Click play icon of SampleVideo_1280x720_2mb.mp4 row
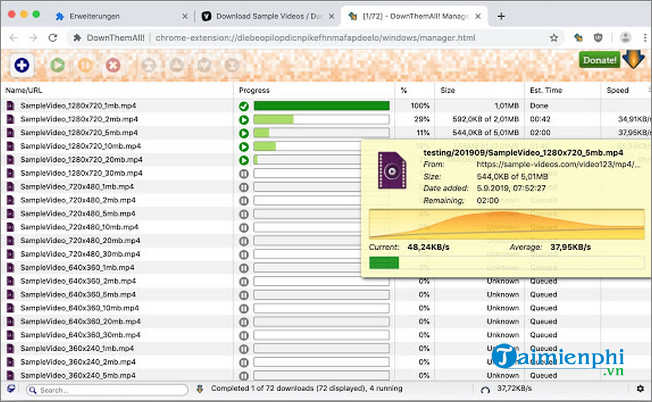Image resolution: width=652 pixels, height=402 pixels. [x=243, y=119]
